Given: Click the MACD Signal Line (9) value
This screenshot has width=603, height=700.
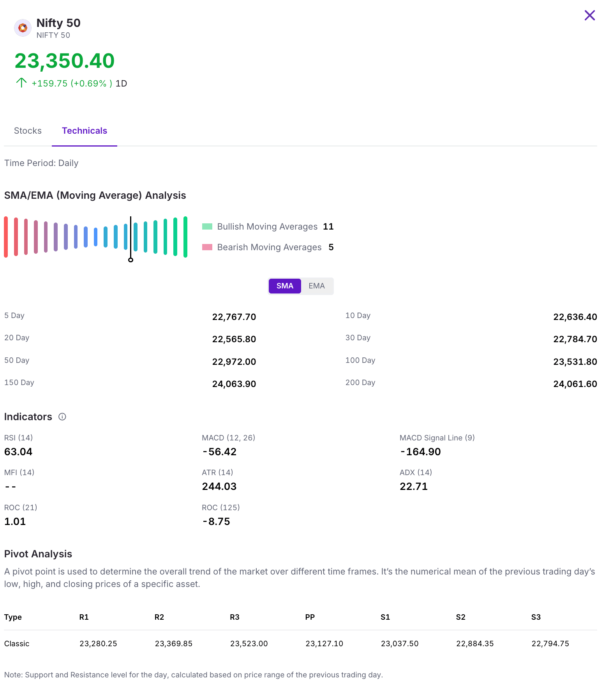Looking at the screenshot, I should (421, 452).
